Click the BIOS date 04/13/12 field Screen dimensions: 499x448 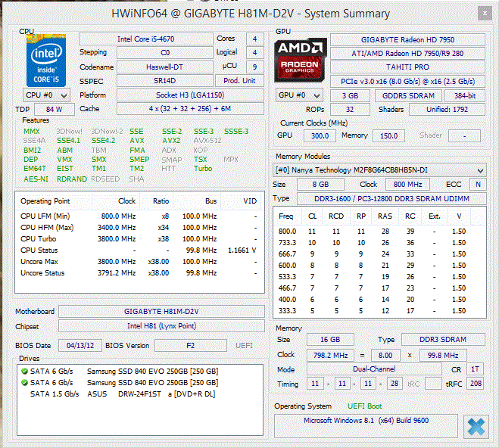pos(80,346)
